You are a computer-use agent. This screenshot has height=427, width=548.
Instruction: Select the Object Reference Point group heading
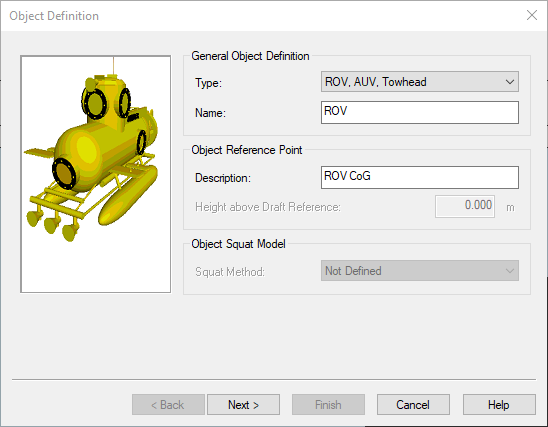[247, 150]
